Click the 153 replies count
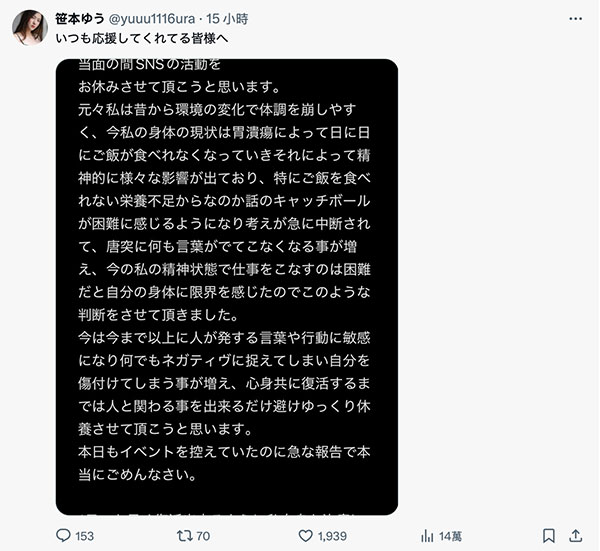The width and height of the screenshot is (600, 551). coord(84,536)
